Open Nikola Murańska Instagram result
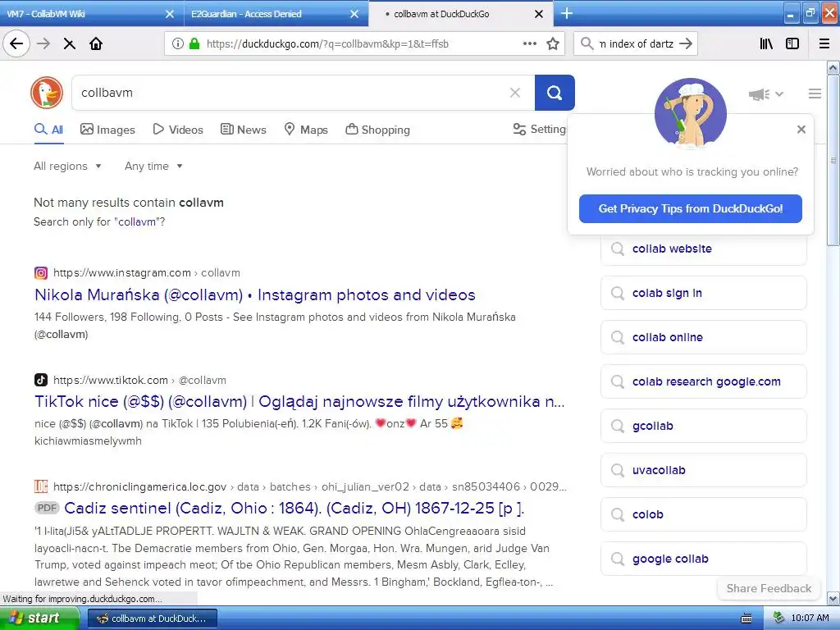The height and width of the screenshot is (630, 840). [255, 294]
